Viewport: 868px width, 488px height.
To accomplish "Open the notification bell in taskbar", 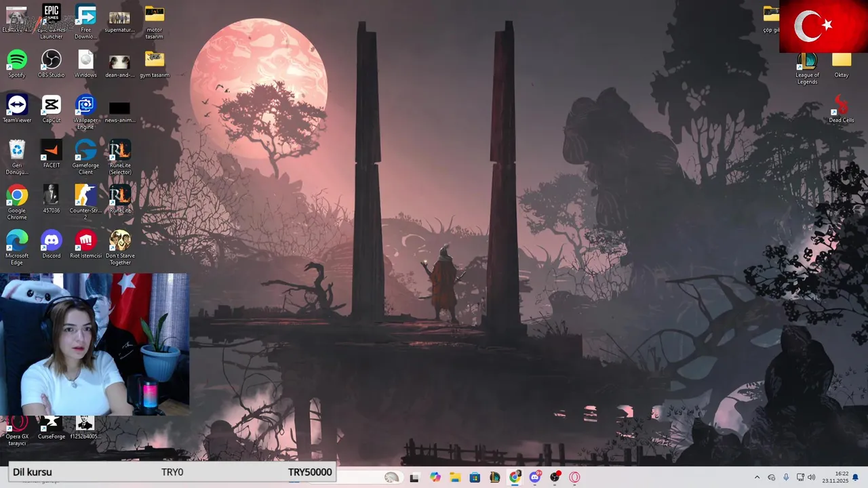I will pos(856,477).
